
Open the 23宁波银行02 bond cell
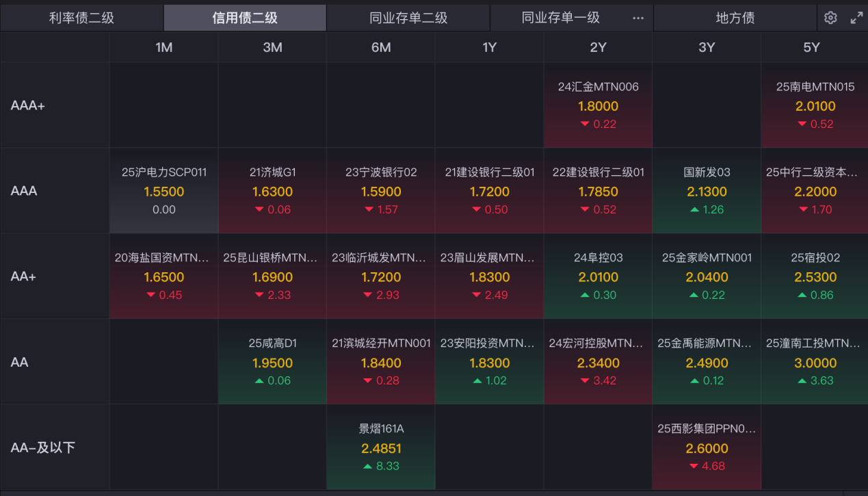pyautogui.click(x=381, y=191)
